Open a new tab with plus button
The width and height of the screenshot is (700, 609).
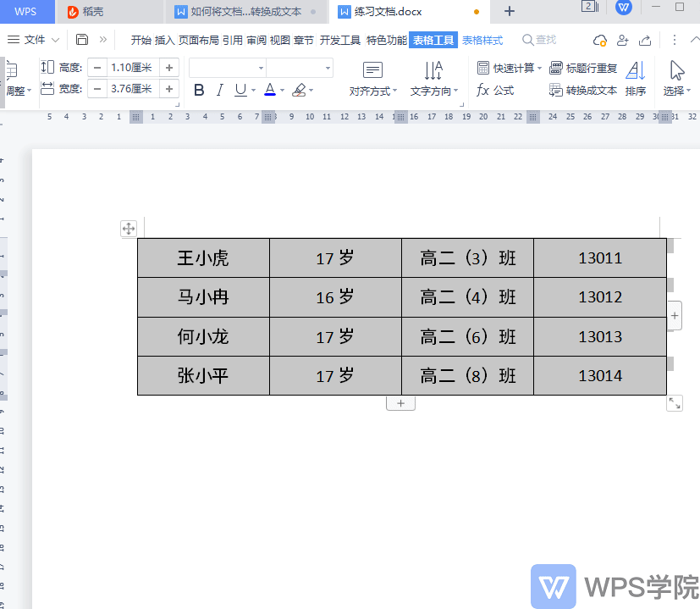509,11
